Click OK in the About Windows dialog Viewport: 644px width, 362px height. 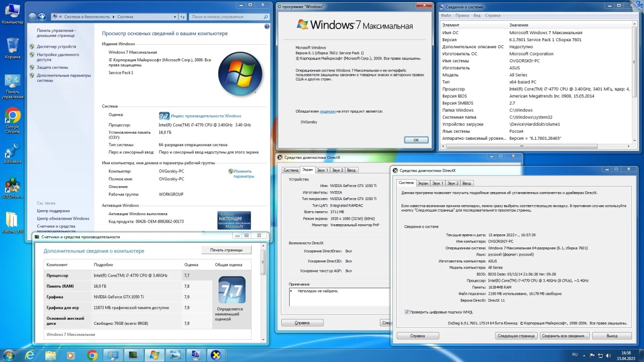click(416, 140)
